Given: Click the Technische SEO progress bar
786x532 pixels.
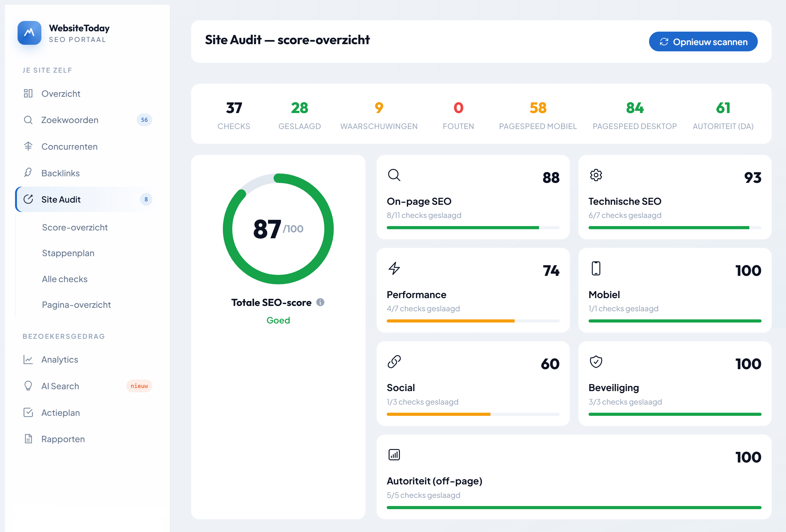Looking at the screenshot, I should click(x=675, y=228).
